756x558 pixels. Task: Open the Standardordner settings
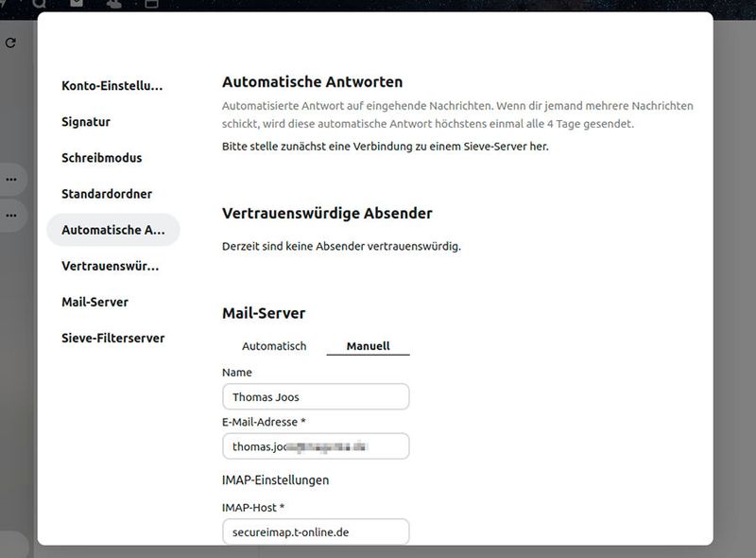[106, 193]
